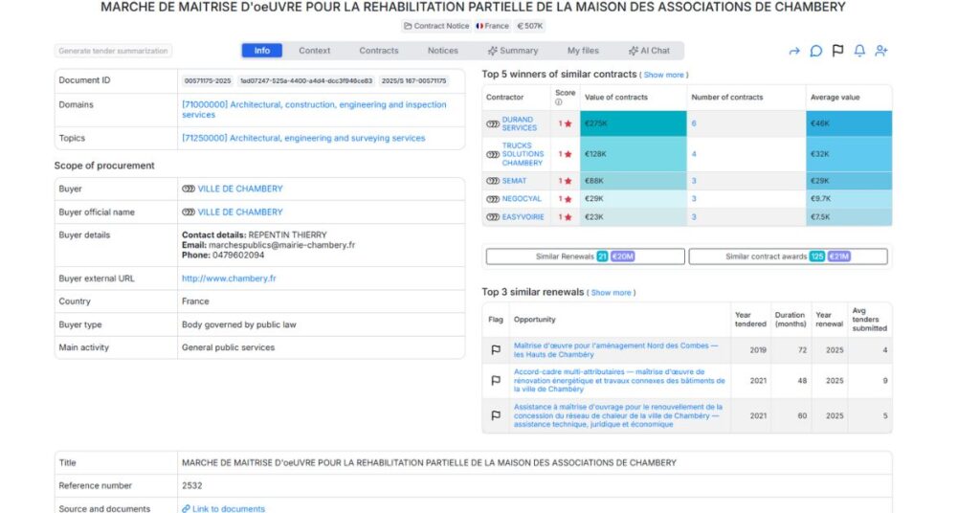Image resolution: width=980 pixels, height=513 pixels.
Task: Click the teal €275K value cell
Action: pyautogui.click(x=633, y=123)
